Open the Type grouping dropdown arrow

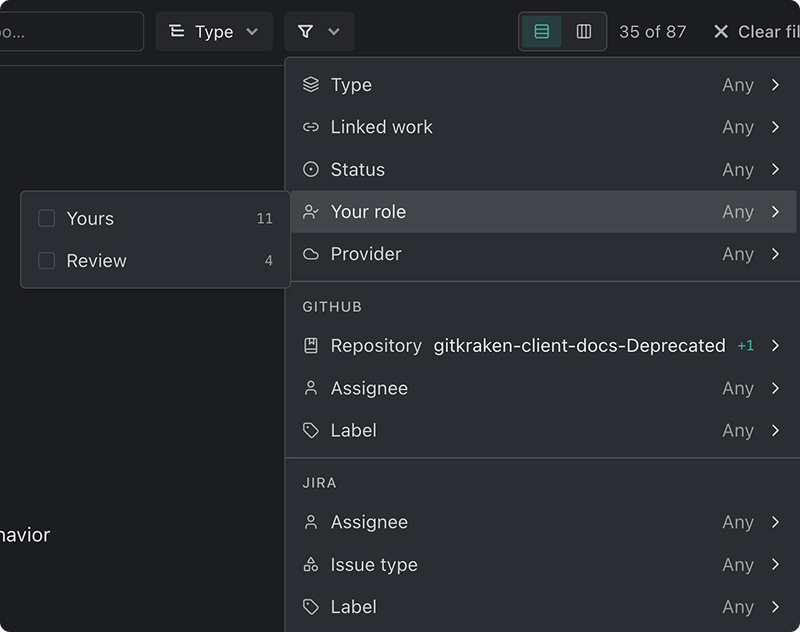point(252,32)
